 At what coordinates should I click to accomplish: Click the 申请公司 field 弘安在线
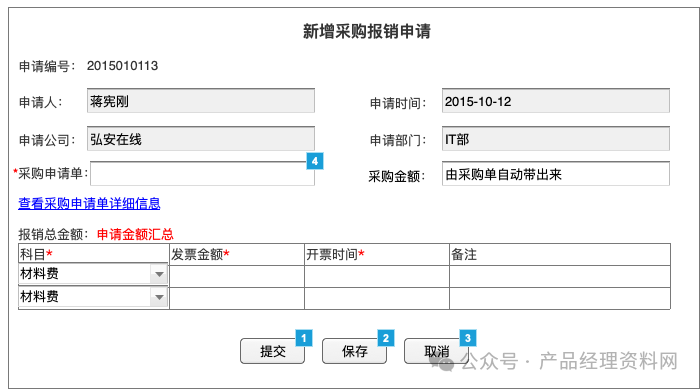click(201, 138)
